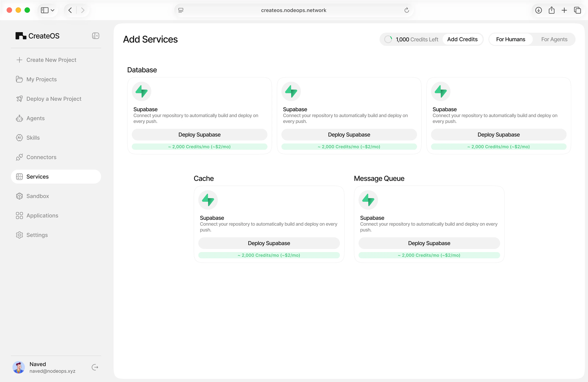Open Applications
588x382 pixels.
[x=56, y=216]
